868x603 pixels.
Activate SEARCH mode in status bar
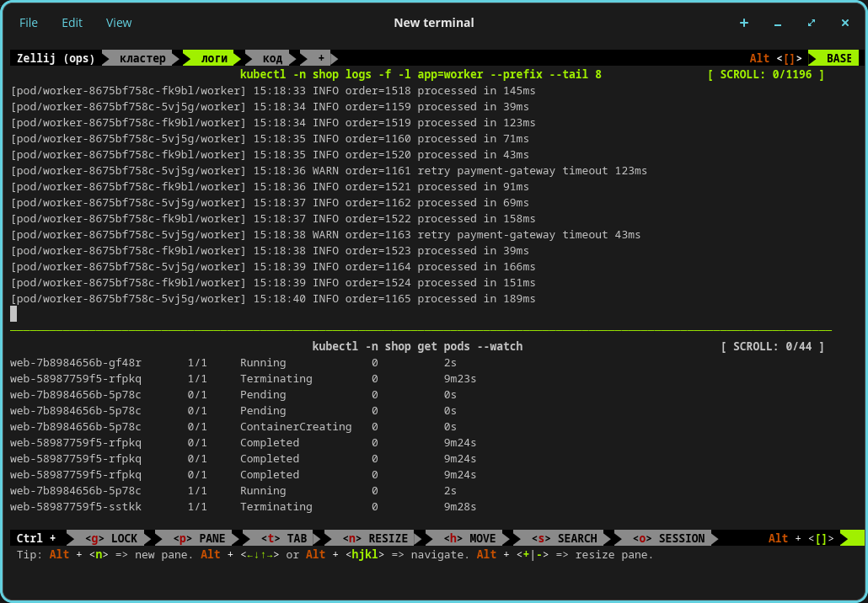[564, 538]
